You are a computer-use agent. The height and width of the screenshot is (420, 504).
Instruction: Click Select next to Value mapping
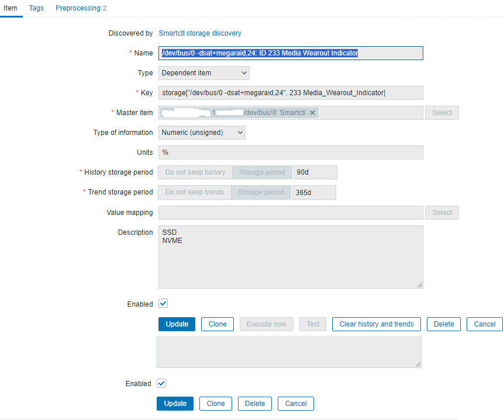(x=441, y=213)
